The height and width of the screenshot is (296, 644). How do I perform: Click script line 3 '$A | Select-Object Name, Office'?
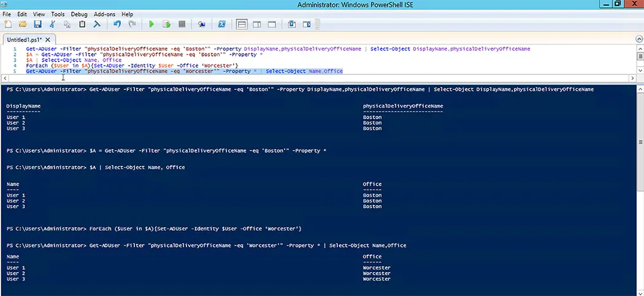(x=74, y=60)
